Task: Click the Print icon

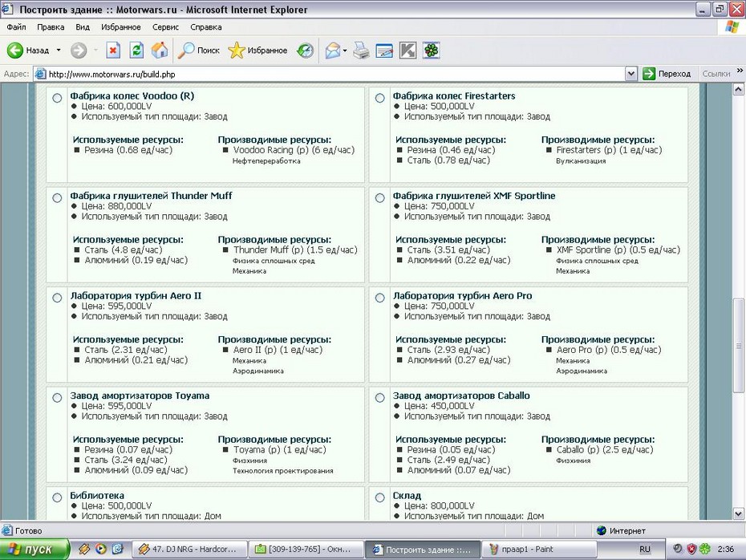Action: click(361, 50)
